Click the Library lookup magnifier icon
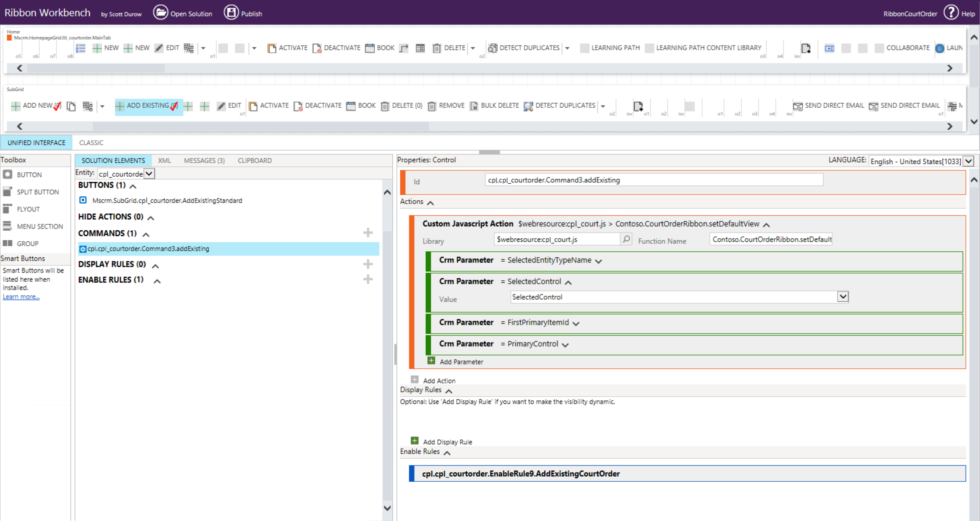Screen dimensions: 980x521 pyautogui.click(x=626, y=239)
